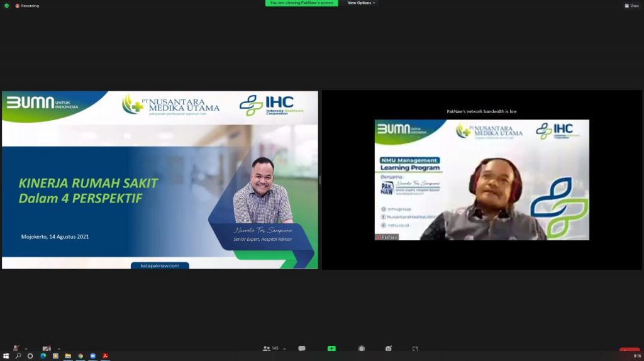
Task: Expand video options arrow beside camera
Action: coord(58,348)
